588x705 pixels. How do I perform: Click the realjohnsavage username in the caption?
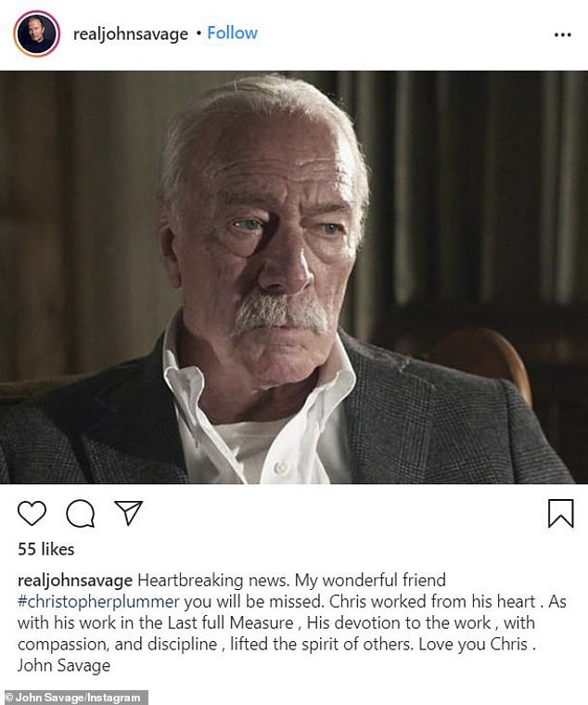tap(75, 581)
